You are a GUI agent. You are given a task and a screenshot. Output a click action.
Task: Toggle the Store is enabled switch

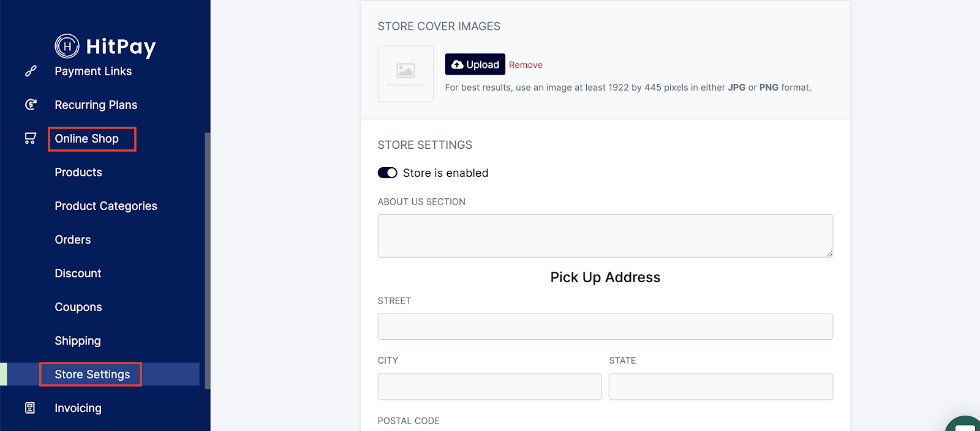(387, 173)
